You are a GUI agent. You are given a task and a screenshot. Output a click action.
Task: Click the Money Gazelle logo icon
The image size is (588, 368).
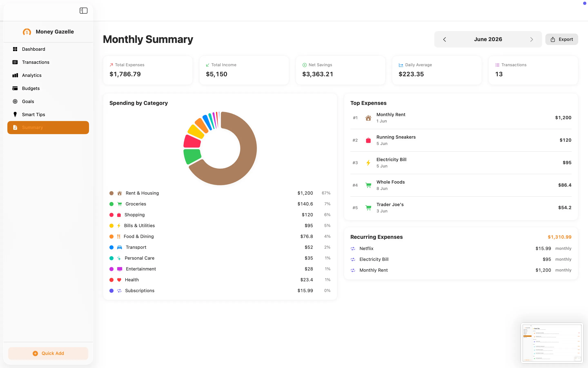click(x=27, y=32)
